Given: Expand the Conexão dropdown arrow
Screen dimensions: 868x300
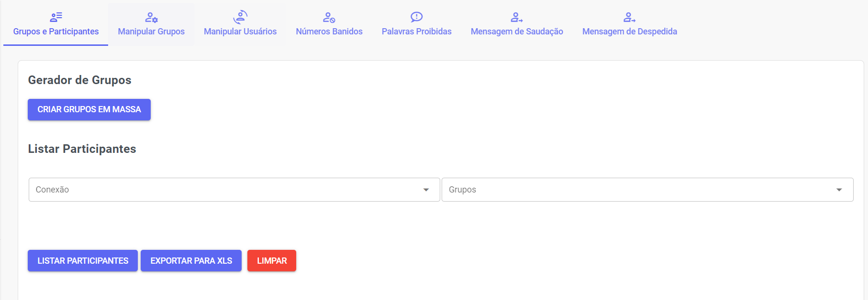Looking at the screenshot, I should pyautogui.click(x=426, y=190).
